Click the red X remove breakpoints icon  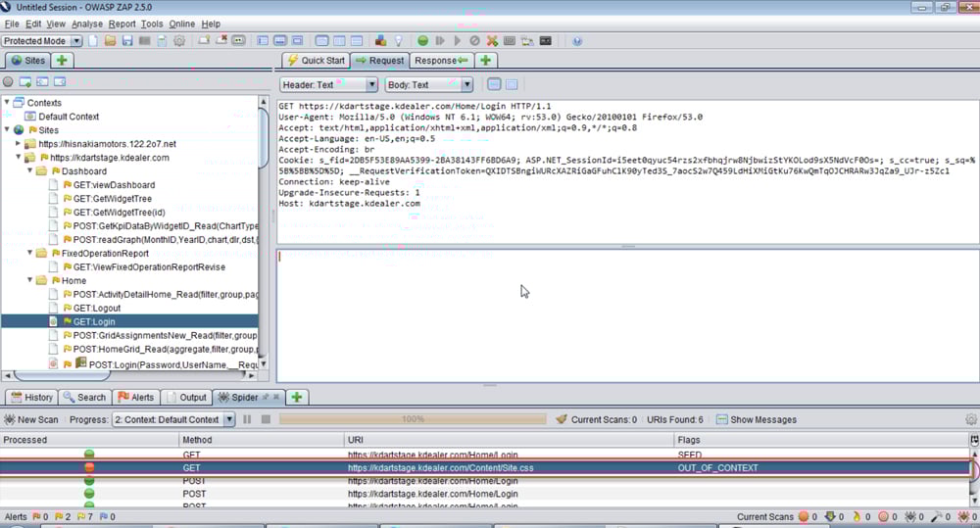[492, 41]
